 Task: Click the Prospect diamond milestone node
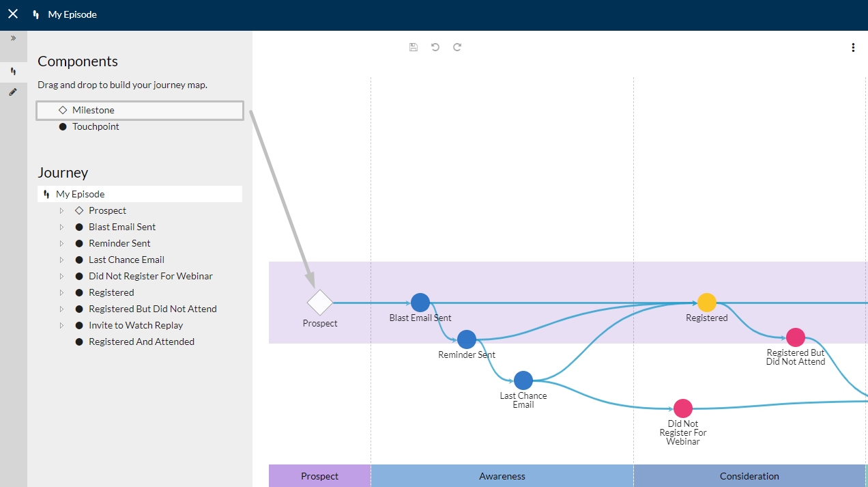pyautogui.click(x=320, y=302)
